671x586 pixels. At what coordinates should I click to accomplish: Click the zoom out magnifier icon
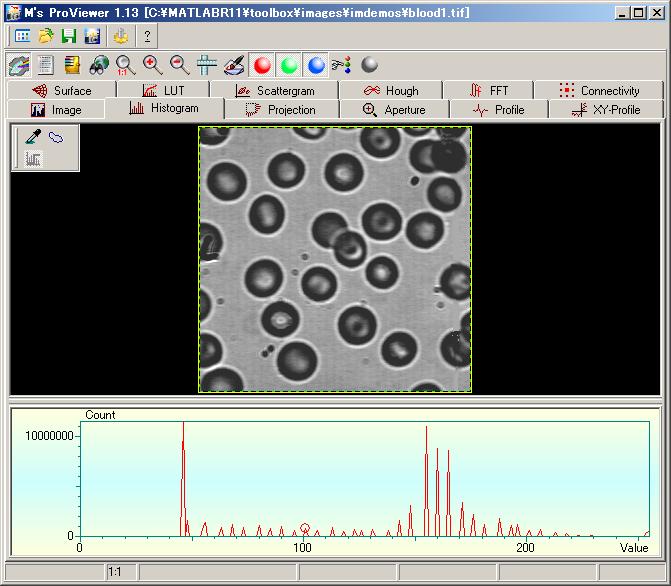point(180,66)
